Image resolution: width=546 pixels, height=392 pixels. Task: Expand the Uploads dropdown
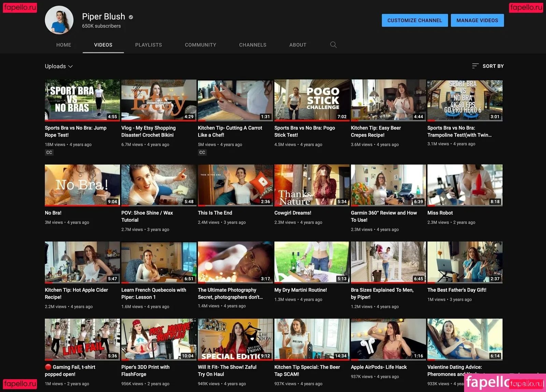(x=59, y=66)
